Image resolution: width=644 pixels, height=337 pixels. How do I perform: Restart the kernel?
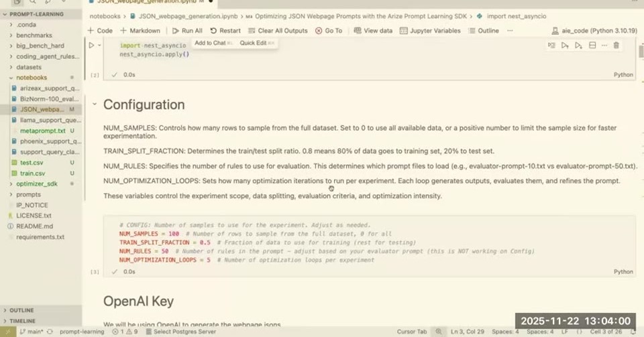pyautogui.click(x=225, y=31)
